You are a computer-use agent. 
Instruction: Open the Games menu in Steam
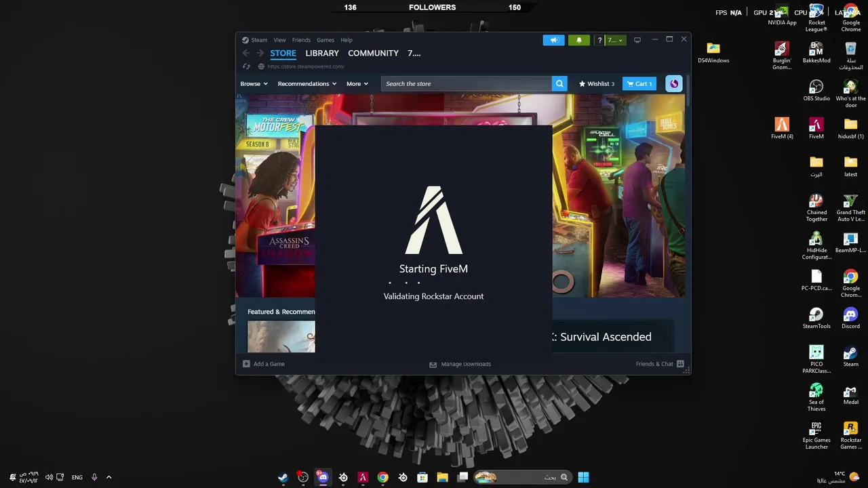point(325,40)
